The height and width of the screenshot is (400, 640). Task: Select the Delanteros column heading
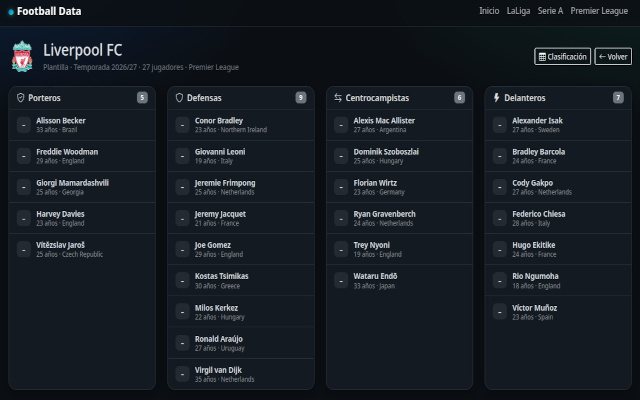[x=524, y=98]
